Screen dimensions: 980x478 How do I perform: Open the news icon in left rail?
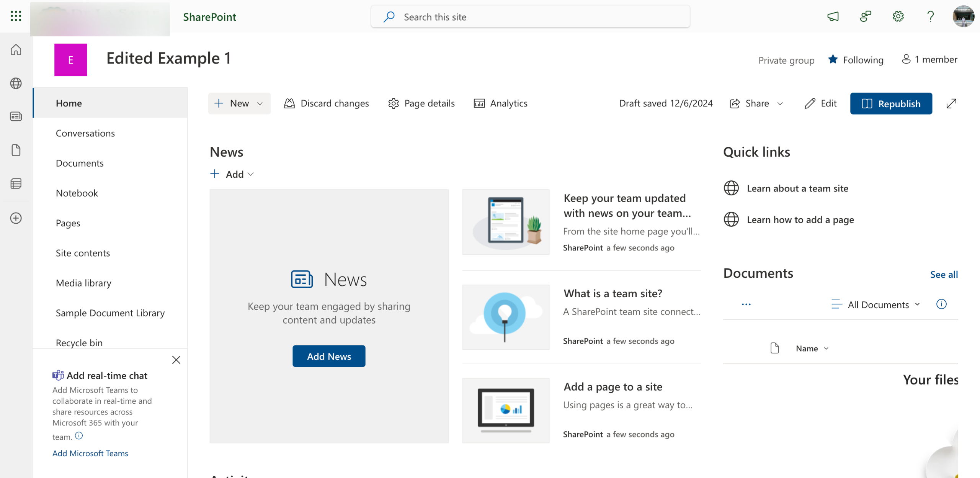click(x=16, y=116)
